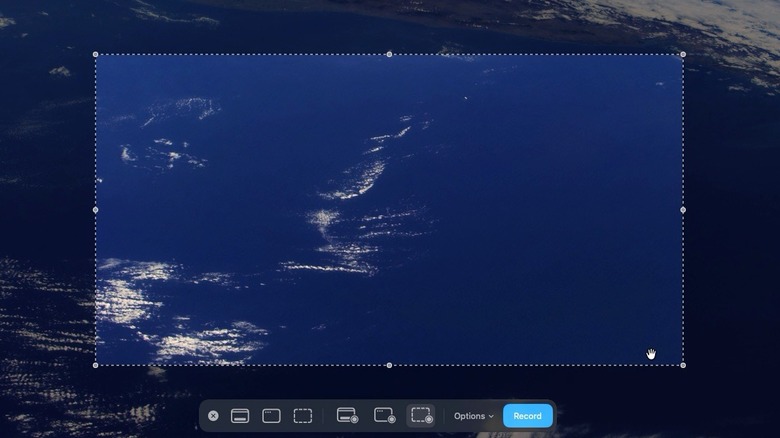Viewport: 780px width, 438px height.
Task: Click the top-center selection edge handle
Action: pos(389,54)
